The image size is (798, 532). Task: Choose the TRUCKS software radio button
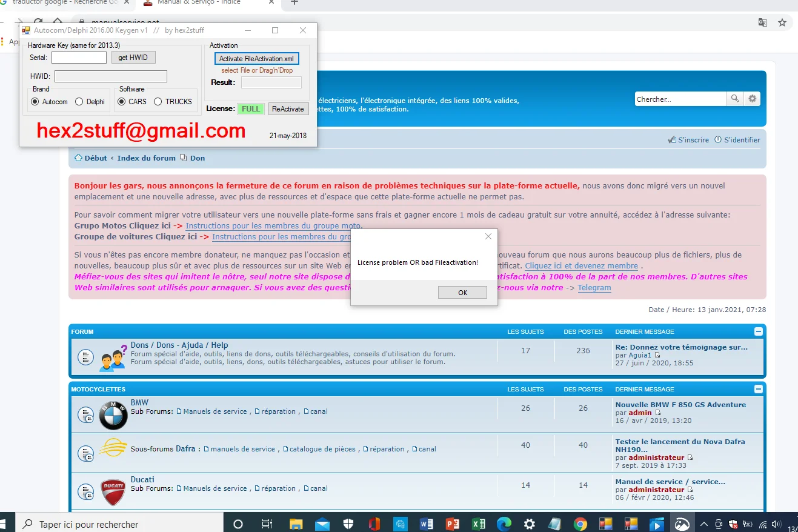pos(158,102)
